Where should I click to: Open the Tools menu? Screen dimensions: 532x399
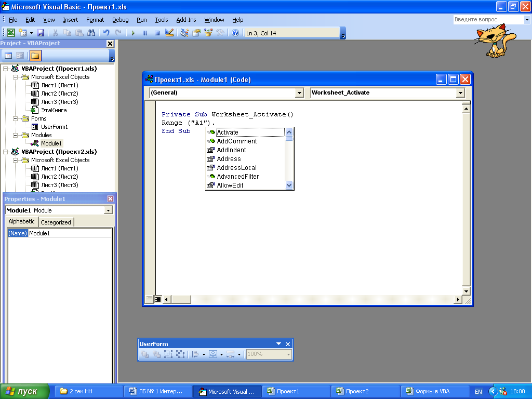pyautogui.click(x=161, y=20)
